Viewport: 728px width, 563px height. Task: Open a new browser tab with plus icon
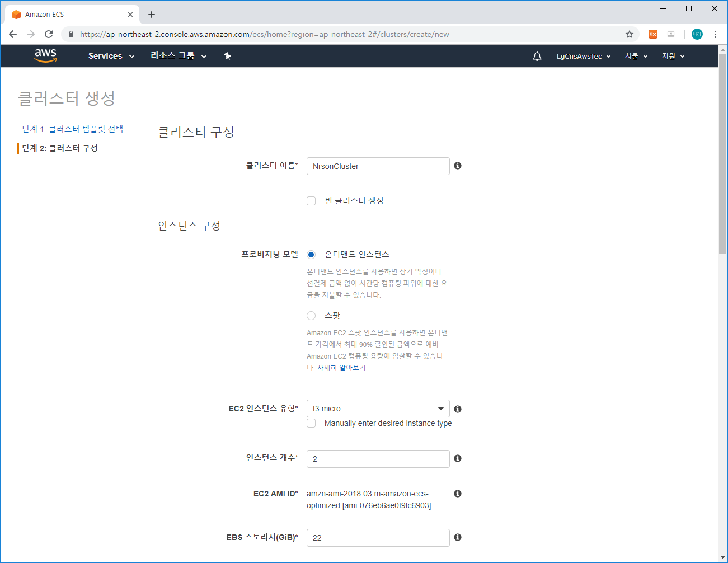click(x=152, y=15)
